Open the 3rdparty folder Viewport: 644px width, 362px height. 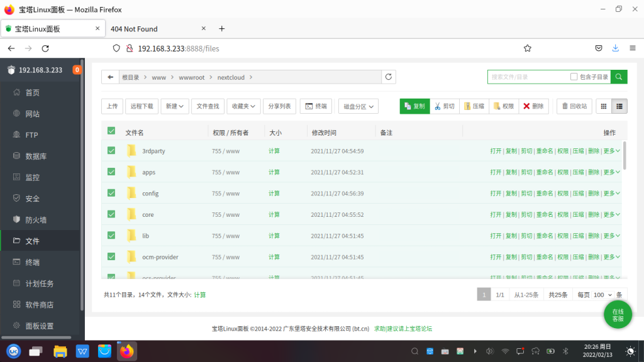click(153, 151)
